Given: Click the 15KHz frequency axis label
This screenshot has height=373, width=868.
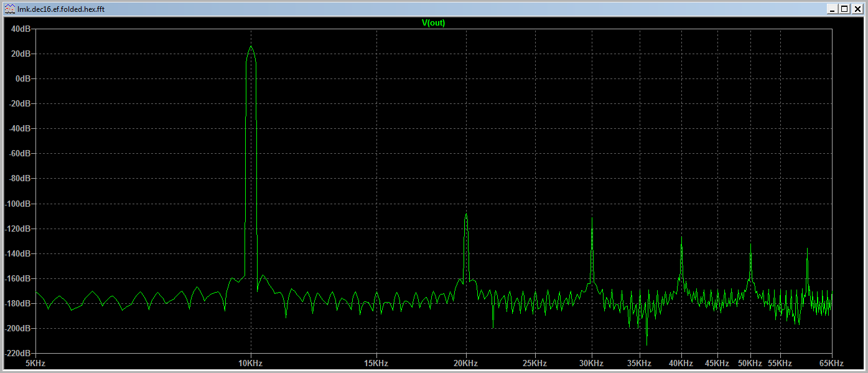Looking at the screenshot, I should pyautogui.click(x=376, y=363).
